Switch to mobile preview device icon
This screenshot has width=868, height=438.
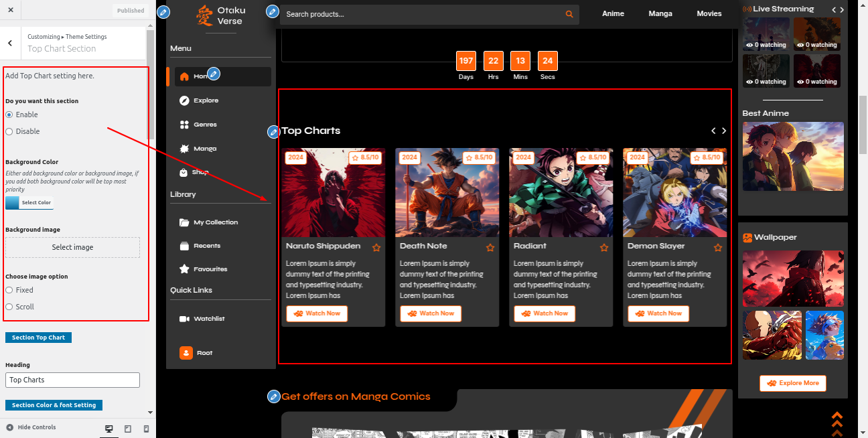pos(147,429)
